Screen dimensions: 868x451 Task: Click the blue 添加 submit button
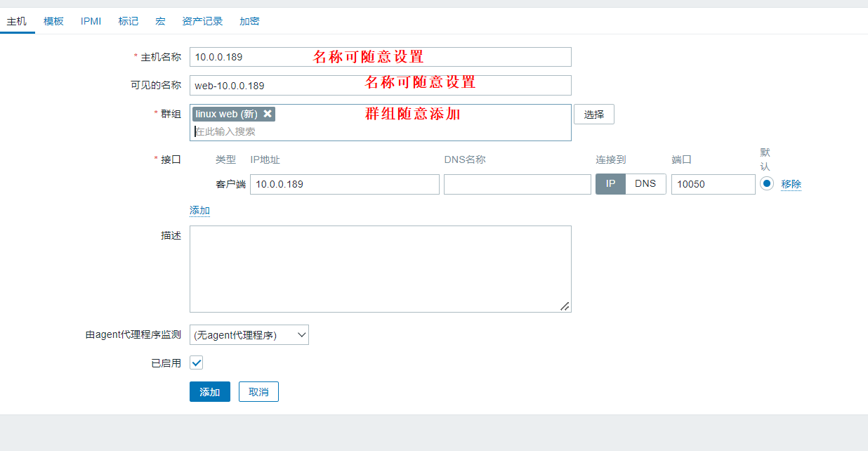pyautogui.click(x=209, y=392)
